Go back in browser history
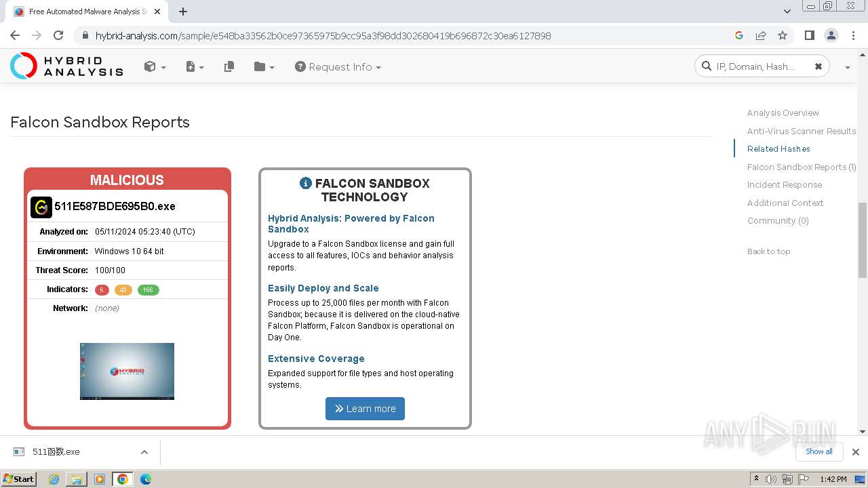Screen dimensions: 868x488 [x=15, y=35]
